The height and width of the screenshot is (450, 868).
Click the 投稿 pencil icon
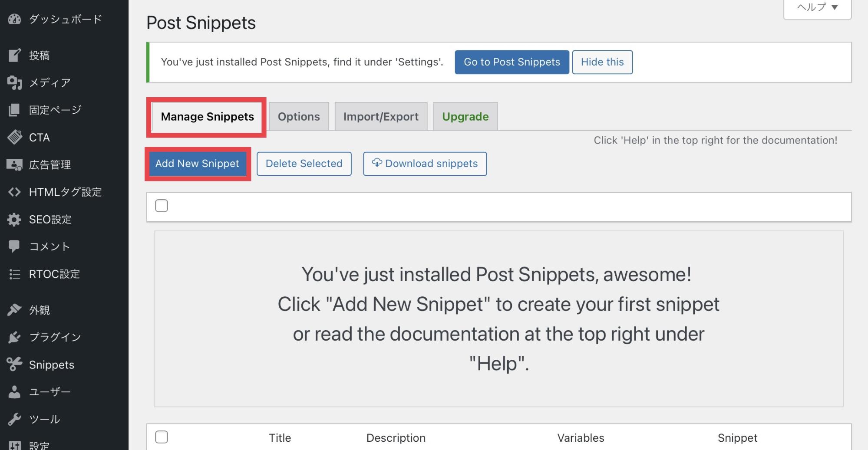tap(14, 55)
